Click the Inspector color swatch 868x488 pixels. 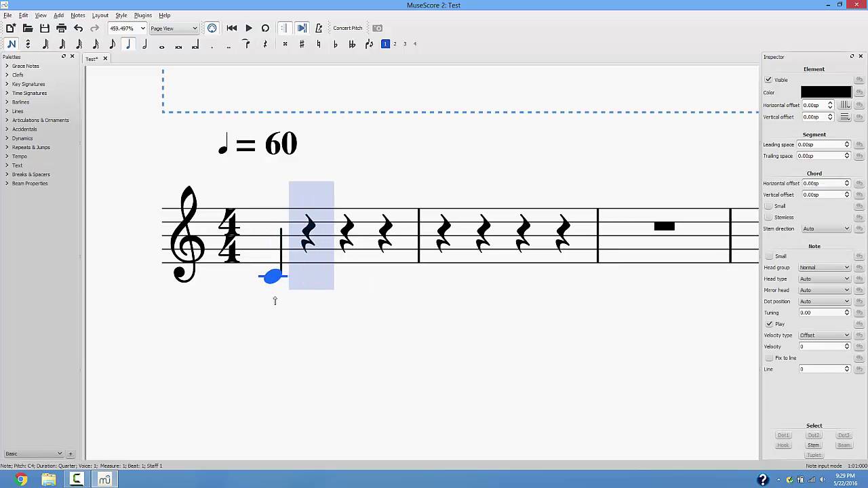point(826,92)
